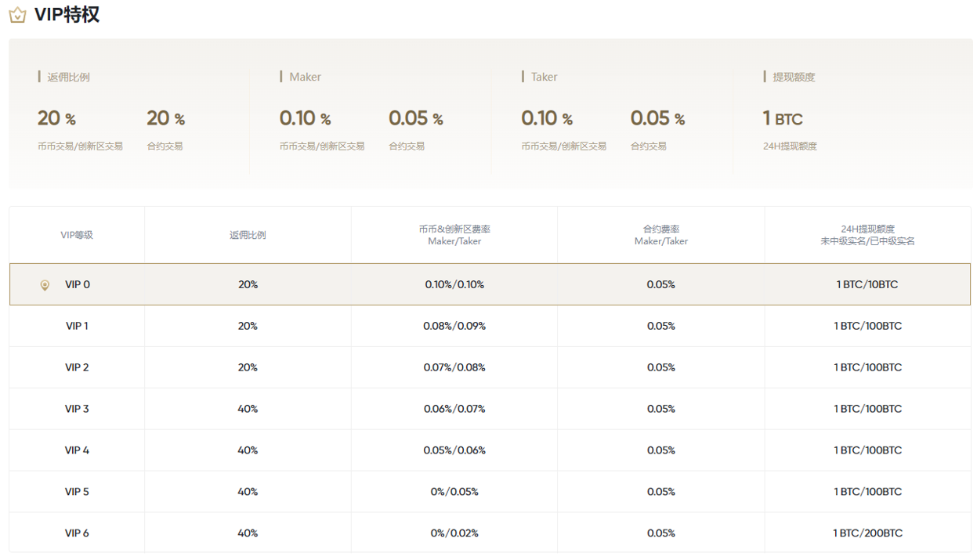This screenshot has height=560, width=977.
Task: Click the crown icon beside VIP特权 title
Action: click(x=17, y=15)
